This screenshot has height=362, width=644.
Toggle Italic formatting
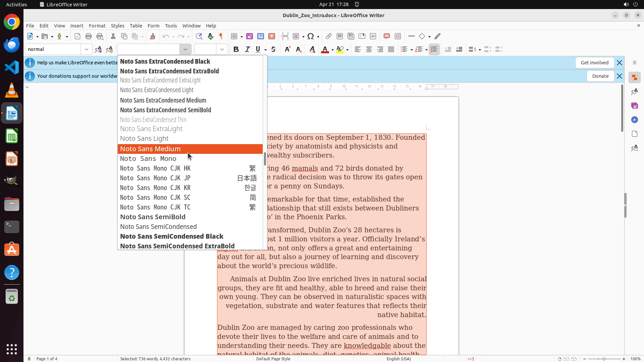247,49
